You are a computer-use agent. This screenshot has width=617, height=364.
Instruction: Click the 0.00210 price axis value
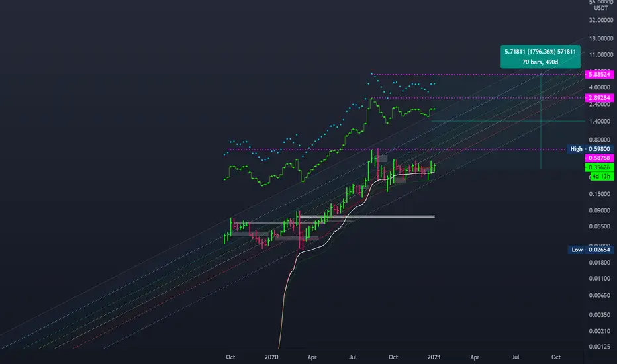pyautogui.click(x=601, y=331)
